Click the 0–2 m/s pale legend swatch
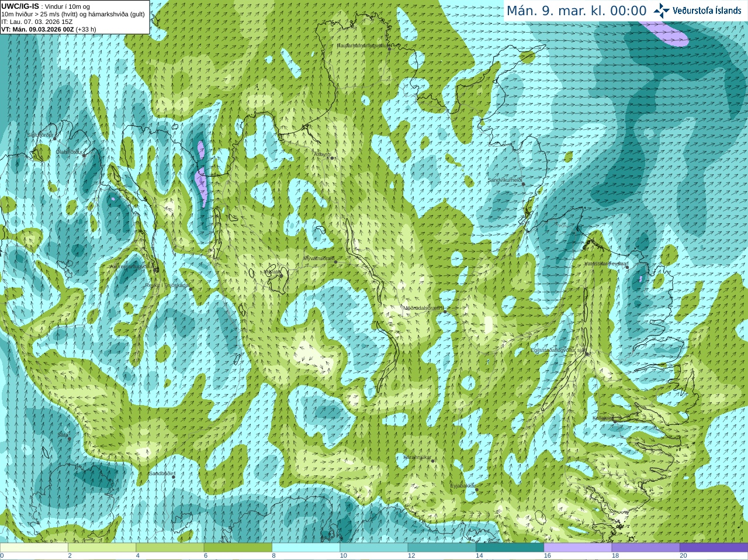Image resolution: width=748 pixels, height=560 pixels. click(x=34, y=548)
